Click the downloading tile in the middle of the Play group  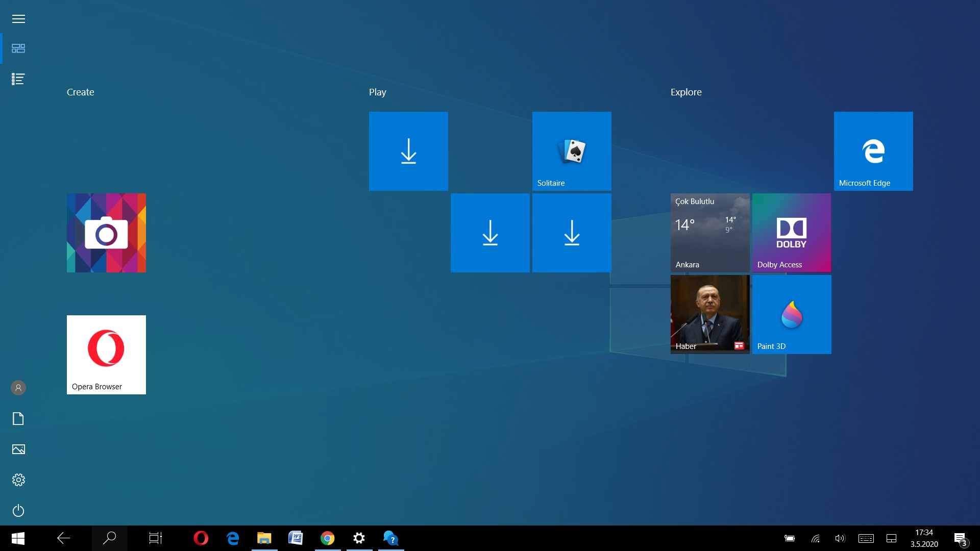pyautogui.click(x=490, y=233)
